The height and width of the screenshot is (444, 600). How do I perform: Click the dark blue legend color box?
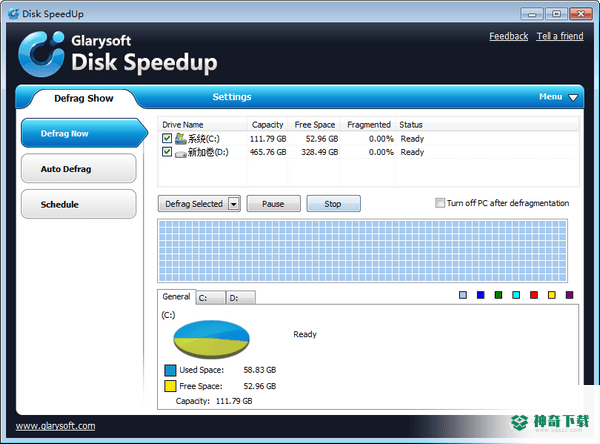click(481, 295)
